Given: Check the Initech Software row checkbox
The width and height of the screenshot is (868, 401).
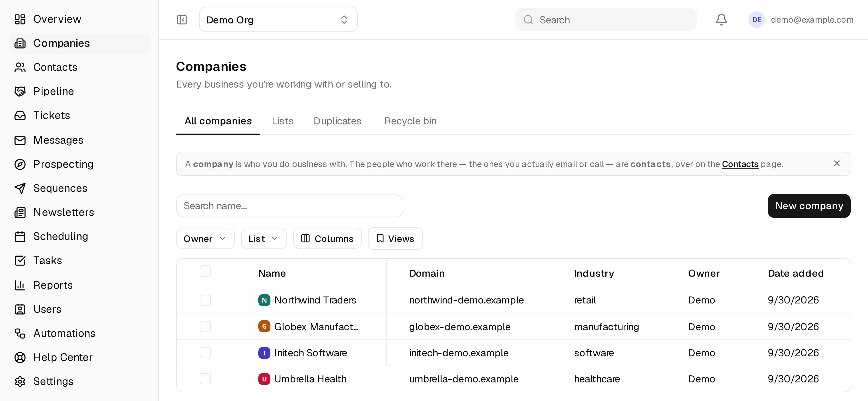Looking at the screenshot, I should tap(205, 353).
